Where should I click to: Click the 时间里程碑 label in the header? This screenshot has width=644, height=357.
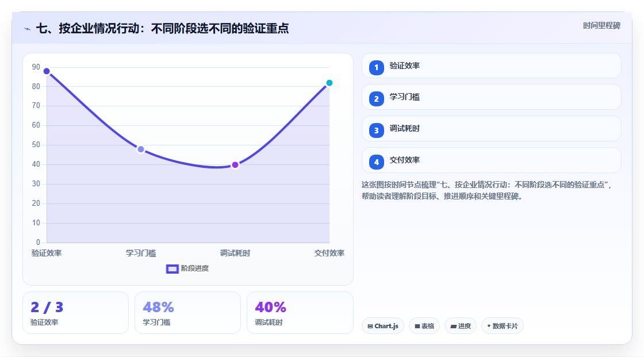pos(601,25)
